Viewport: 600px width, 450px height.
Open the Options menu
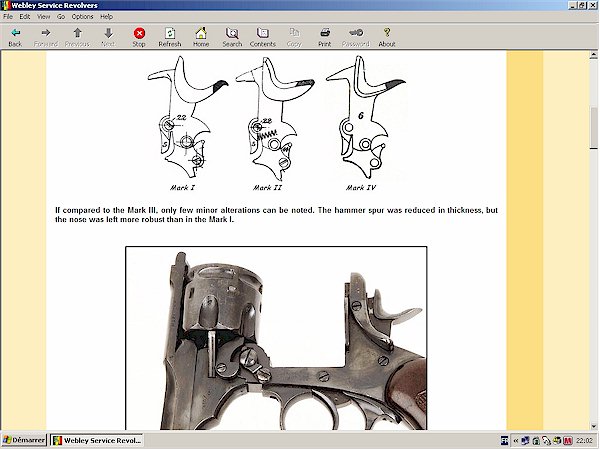[82, 16]
